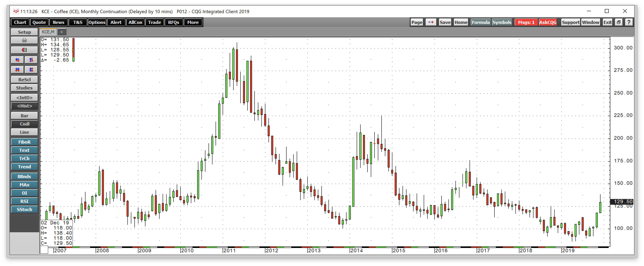Select the FiboR tool
Screen dimensions: 644x266
tap(24, 142)
